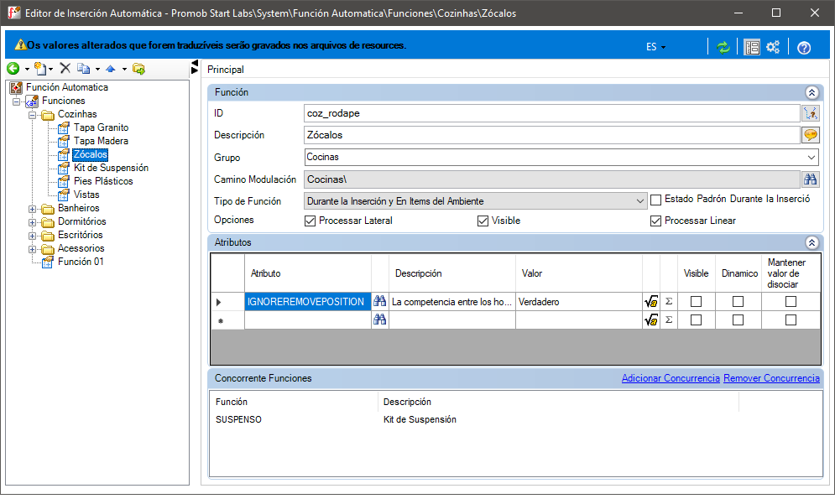The image size is (835, 504).
Task: Select Vistas in tree
Action: coord(86,195)
